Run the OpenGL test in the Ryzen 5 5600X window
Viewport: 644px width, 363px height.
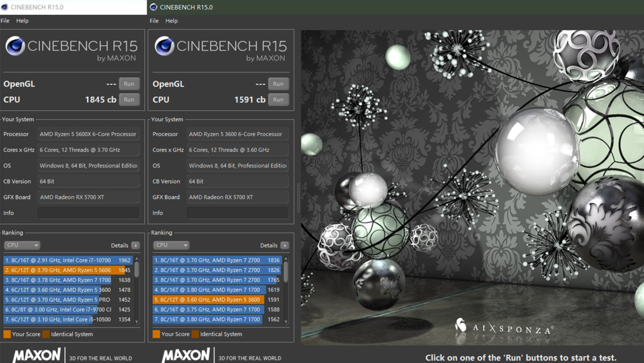pyautogui.click(x=129, y=84)
